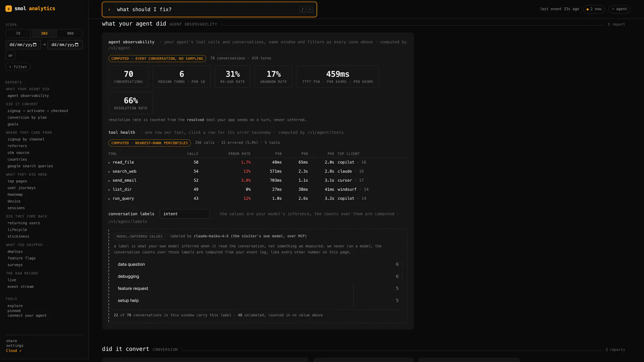The image size is (644, 362).
Task: Click the go button under date range
Action: point(10,55)
